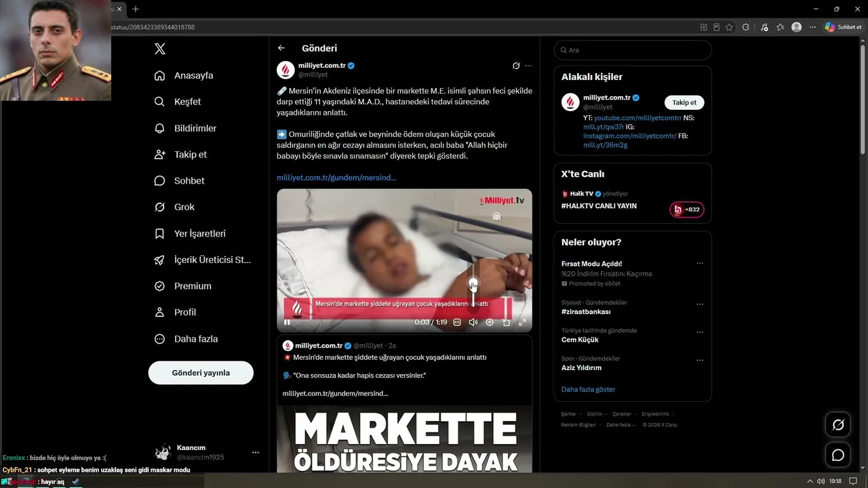Open video in picture-in-picture mode
This screenshot has width=868, height=488.
[506, 323]
